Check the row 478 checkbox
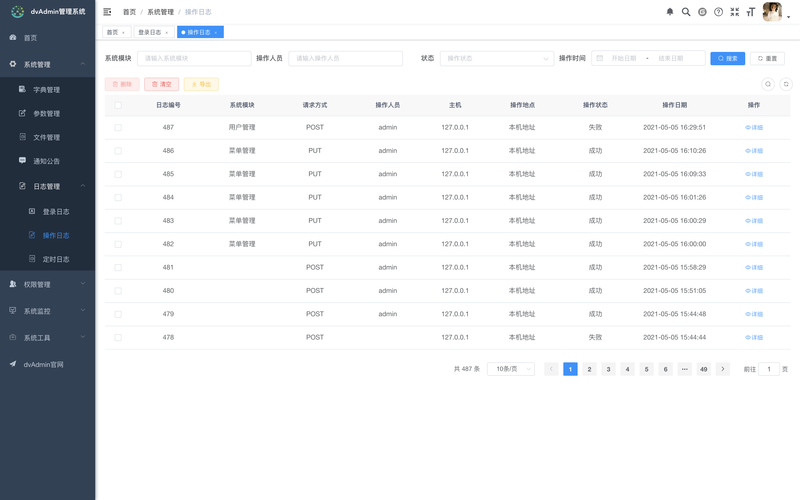 click(x=118, y=338)
